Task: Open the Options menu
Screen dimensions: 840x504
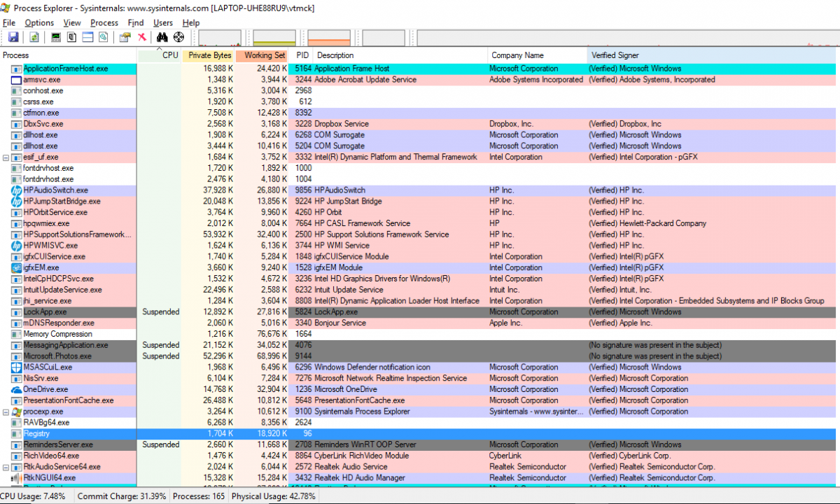Action: [x=39, y=23]
